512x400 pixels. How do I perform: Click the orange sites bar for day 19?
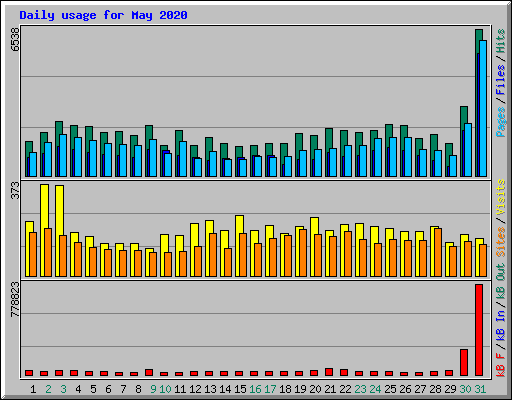(303, 253)
